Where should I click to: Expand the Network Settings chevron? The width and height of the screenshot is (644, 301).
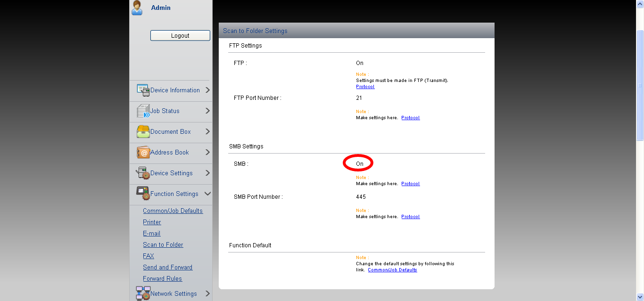[207, 293]
